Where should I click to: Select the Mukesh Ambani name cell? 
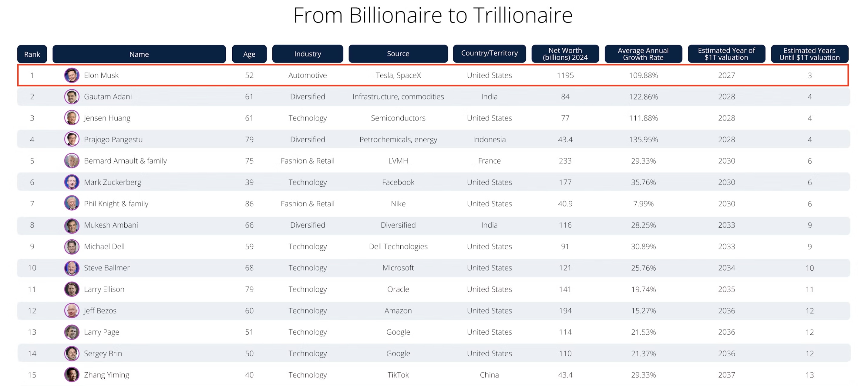[x=111, y=225]
